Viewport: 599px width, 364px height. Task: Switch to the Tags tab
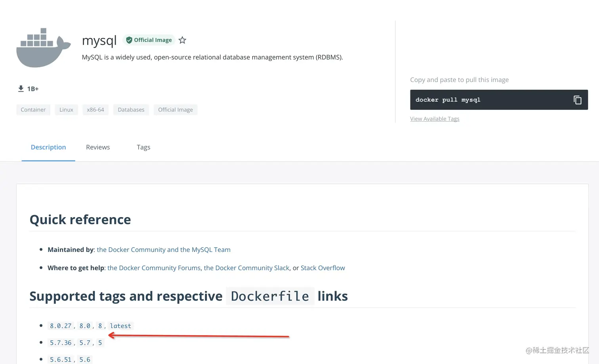143,147
